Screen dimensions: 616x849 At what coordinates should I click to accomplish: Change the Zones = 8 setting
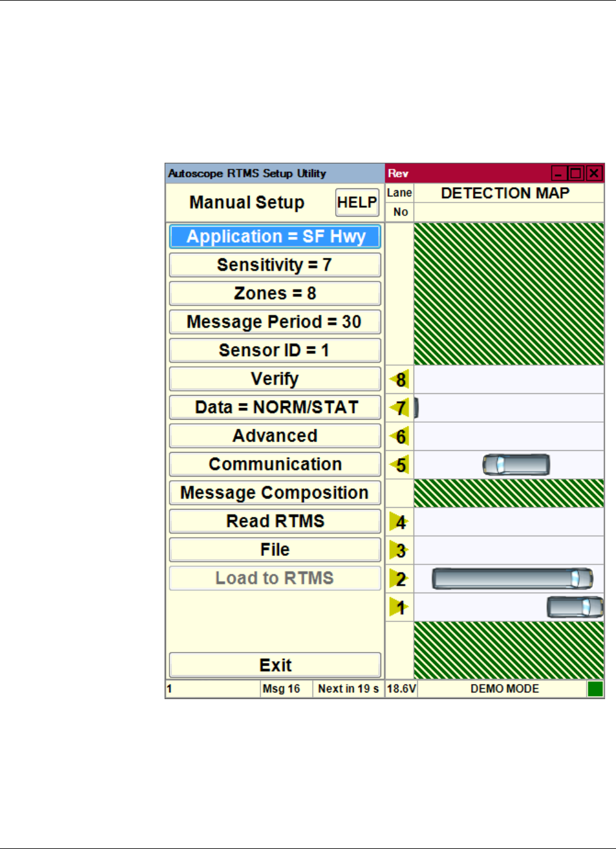[x=275, y=294]
